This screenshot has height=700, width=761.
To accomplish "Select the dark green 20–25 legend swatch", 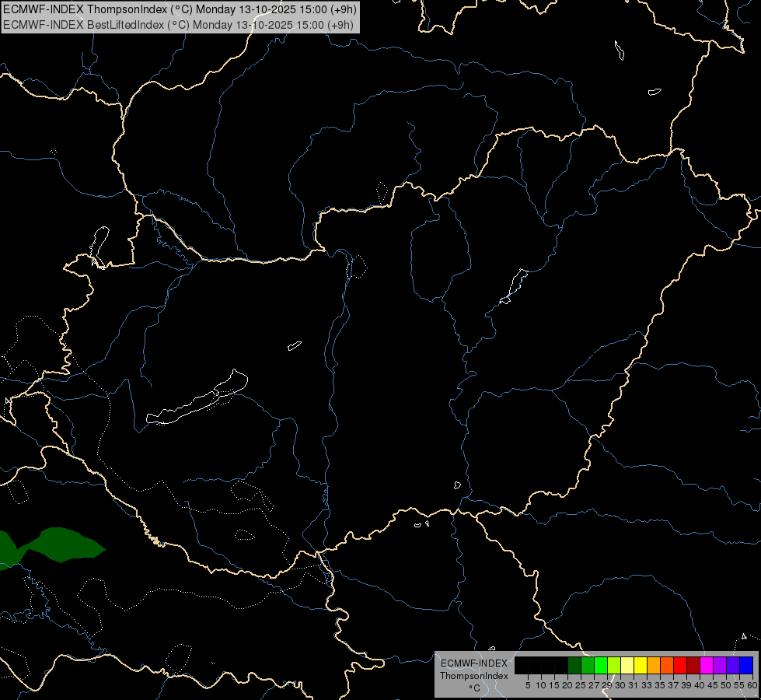I will click(574, 665).
